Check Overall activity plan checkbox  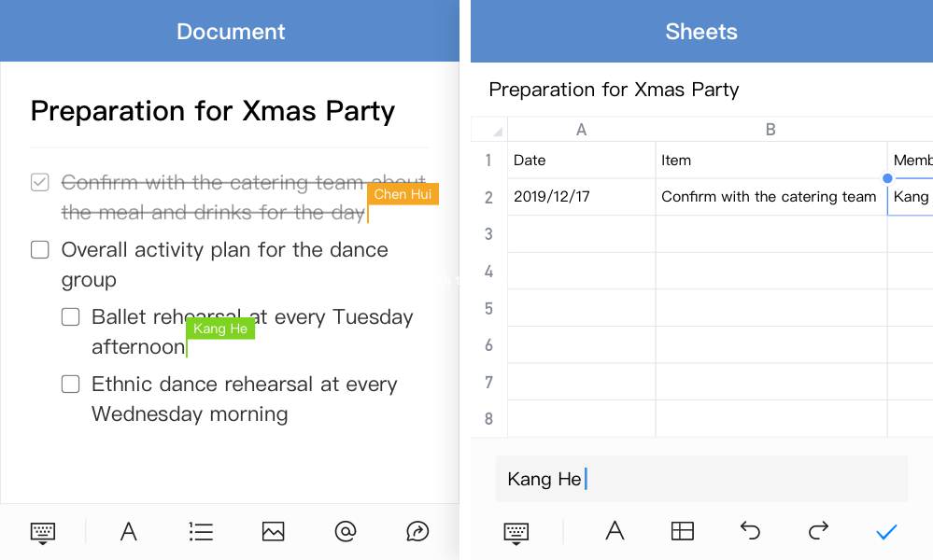coord(40,249)
